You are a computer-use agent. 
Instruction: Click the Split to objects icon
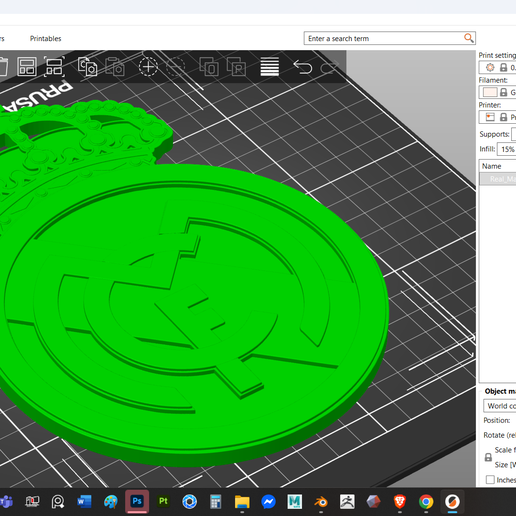(209, 67)
